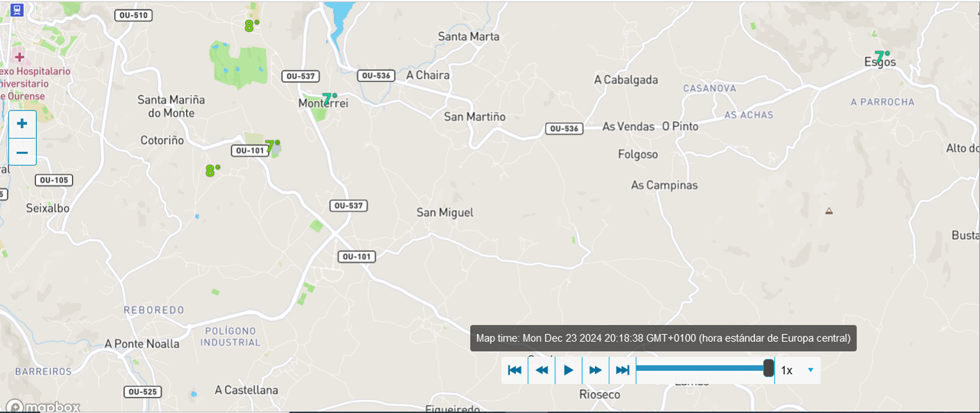The width and height of the screenshot is (980, 413).
Task: Click the San Martiño place label
Action: coord(475,116)
